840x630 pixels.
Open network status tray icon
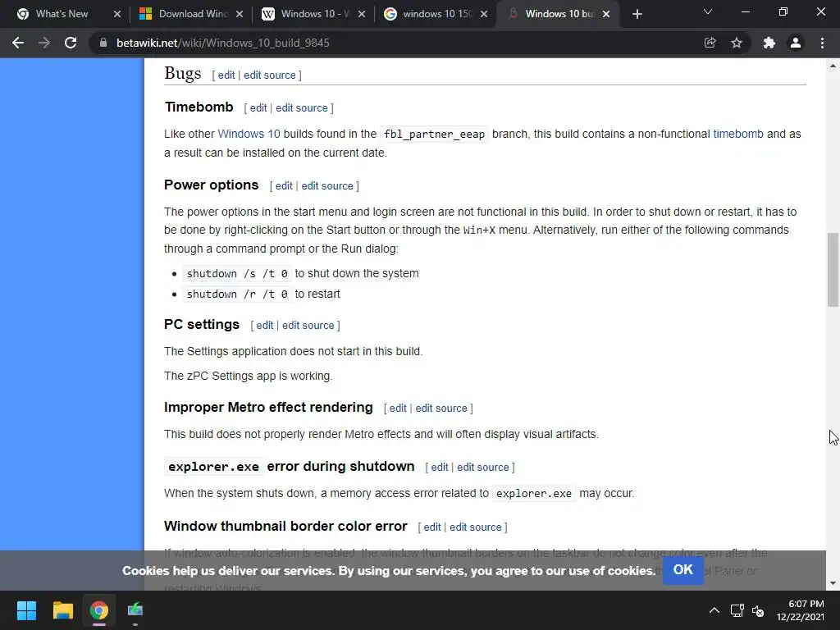(x=737, y=610)
